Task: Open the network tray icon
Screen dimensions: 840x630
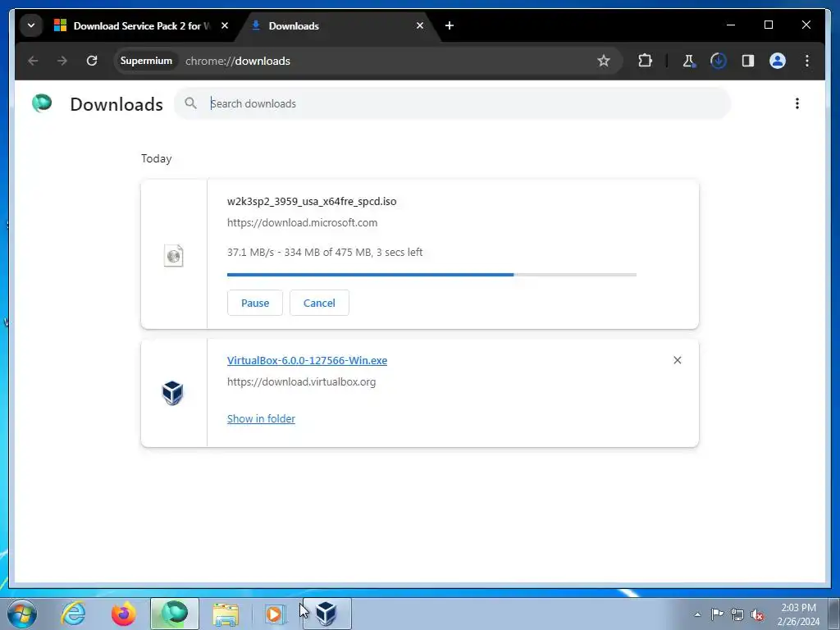Action: pyautogui.click(x=737, y=614)
